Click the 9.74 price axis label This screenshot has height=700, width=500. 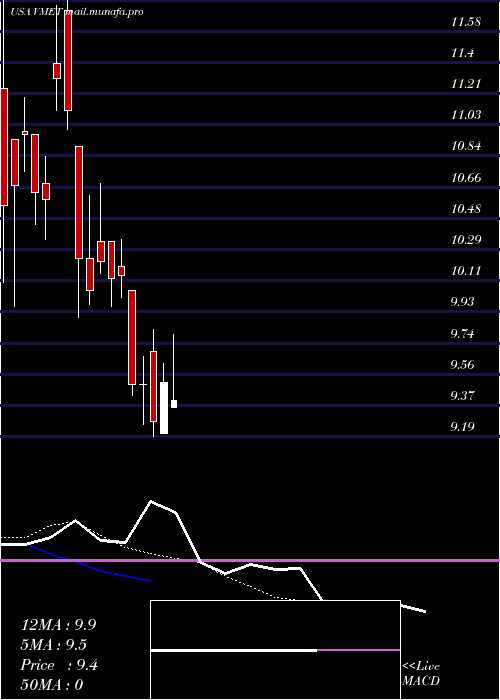click(x=462, y=333)
